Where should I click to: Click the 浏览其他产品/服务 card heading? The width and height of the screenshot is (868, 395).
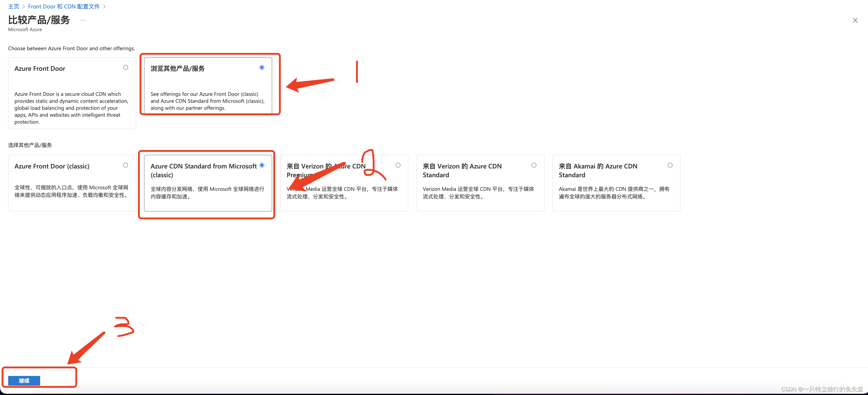[177, 68]
